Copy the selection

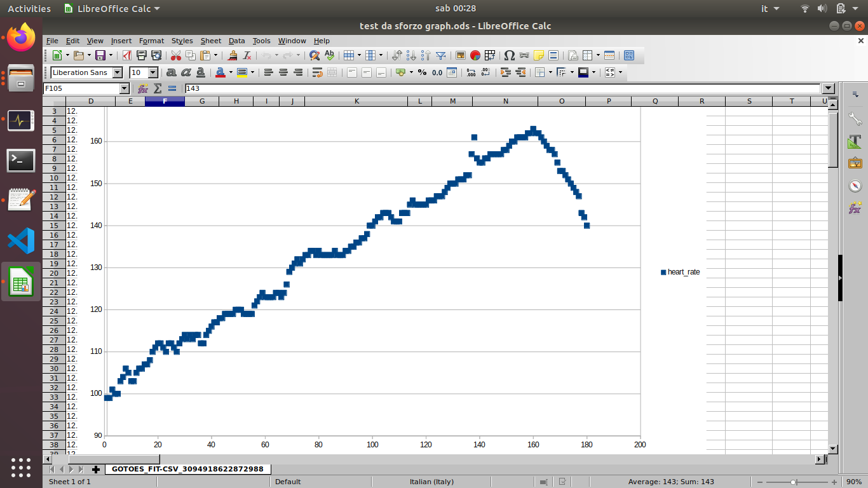(191, 55)
